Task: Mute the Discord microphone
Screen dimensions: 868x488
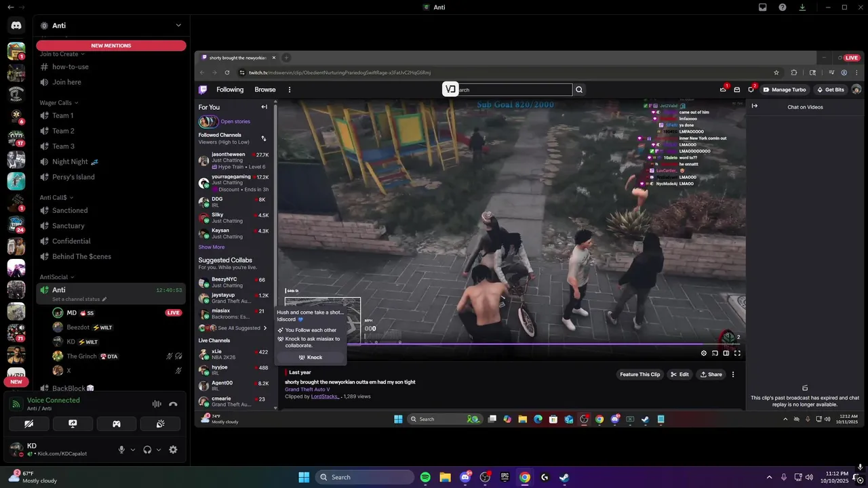Action: point(122,449)
